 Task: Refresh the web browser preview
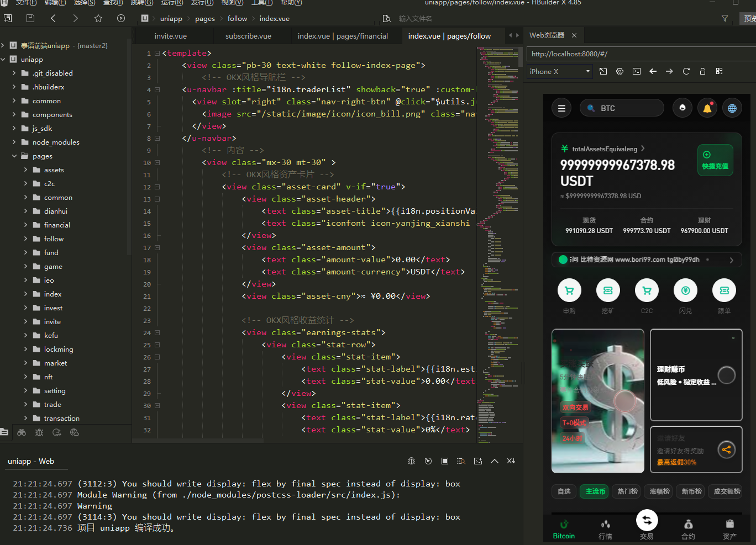coord(686,71)
